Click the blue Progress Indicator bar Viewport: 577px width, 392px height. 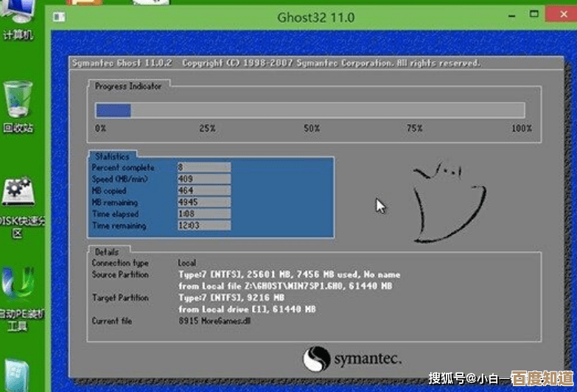[x=113, y=111]
